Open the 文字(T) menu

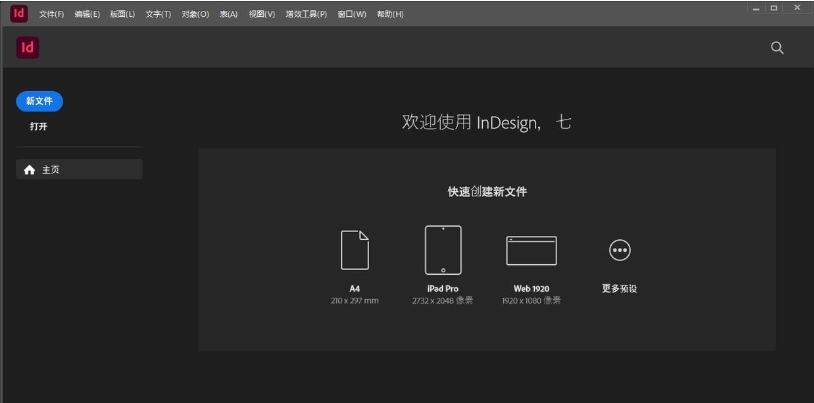pos(159,14)
